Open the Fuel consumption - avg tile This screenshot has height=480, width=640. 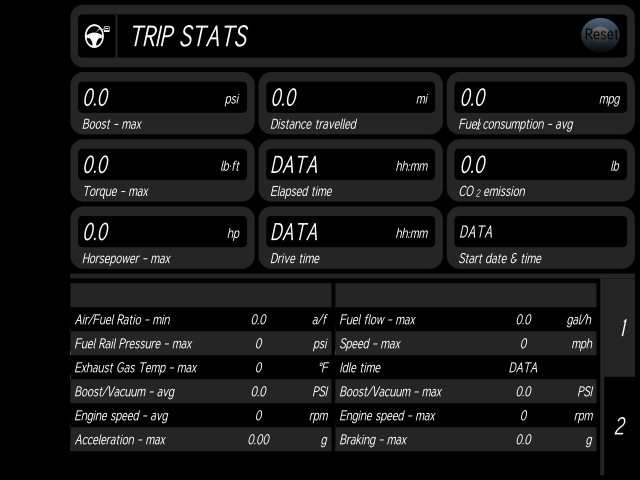point(540,103)
